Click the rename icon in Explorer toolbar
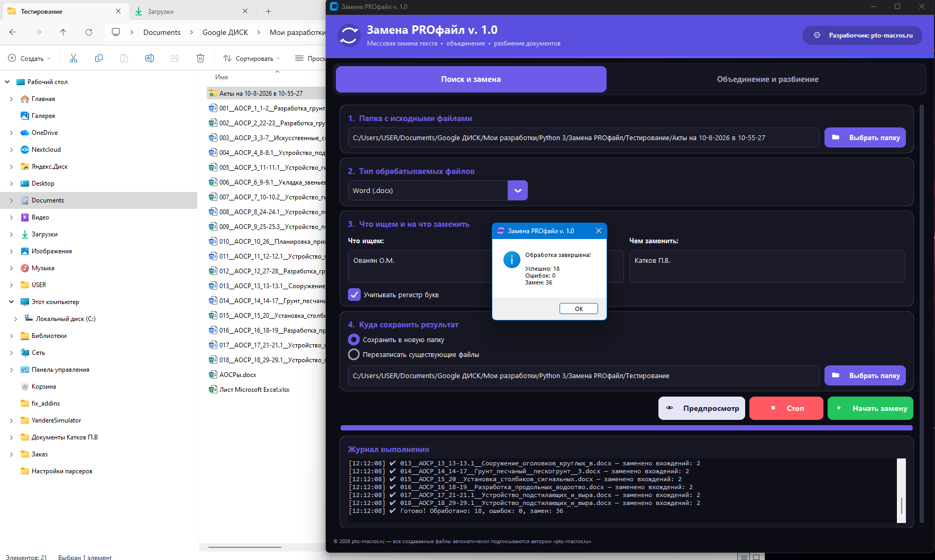This screenshot has width=935, height=560. point(150,58)
